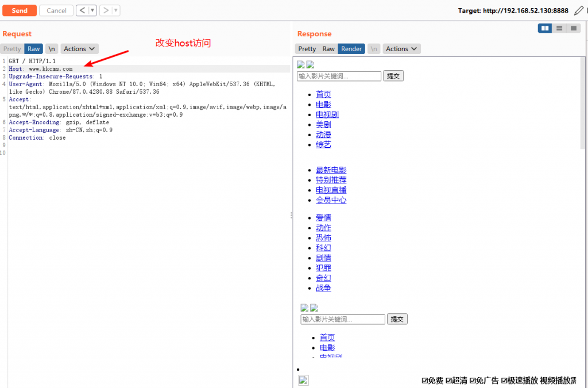The width and height of the screenshot is (588, 388).
Task: Select the Request Raw tab
Action: [x=34, y=49]
